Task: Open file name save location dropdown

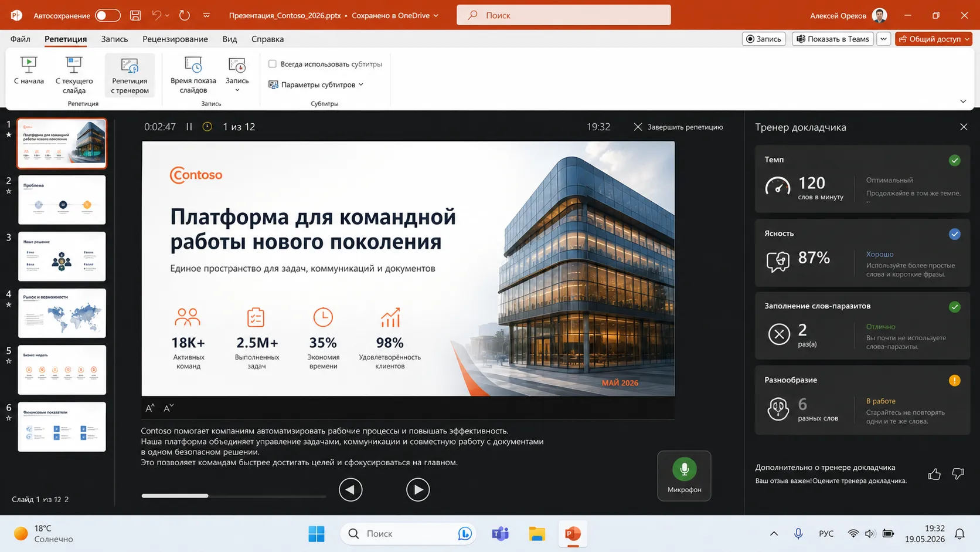Action: point(436,16)
